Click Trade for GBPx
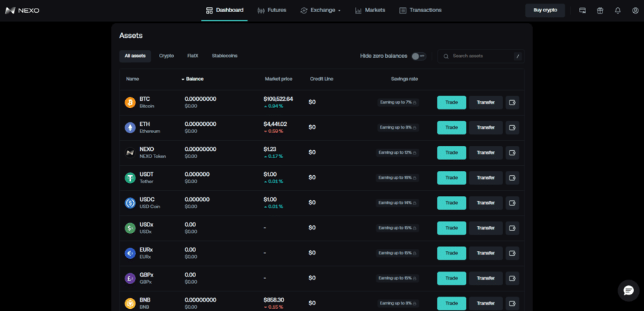Image resolution: width=644 pixels, height=311 pixels. coord(452,278)
